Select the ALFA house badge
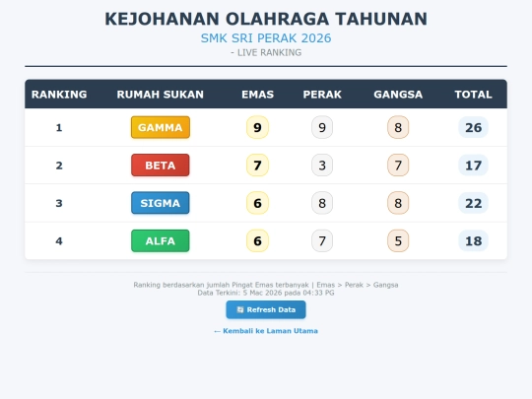The height and width of the screenshot is (399, 532). pos(161,241)
